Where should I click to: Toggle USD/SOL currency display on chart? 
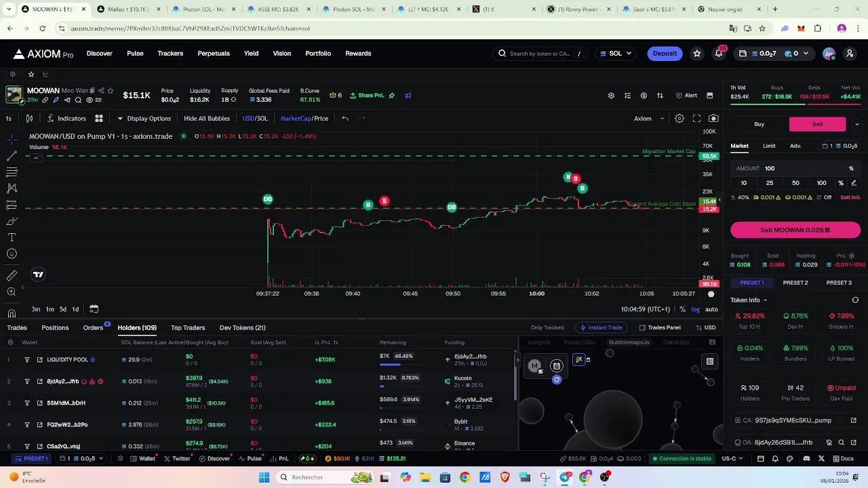pyautogui.click(x=255, y=119)
